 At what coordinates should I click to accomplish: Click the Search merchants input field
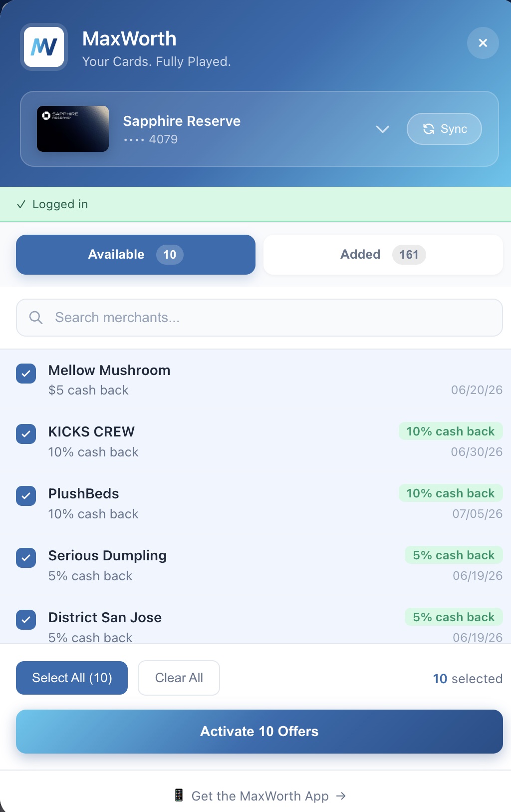tap(259, 318)
